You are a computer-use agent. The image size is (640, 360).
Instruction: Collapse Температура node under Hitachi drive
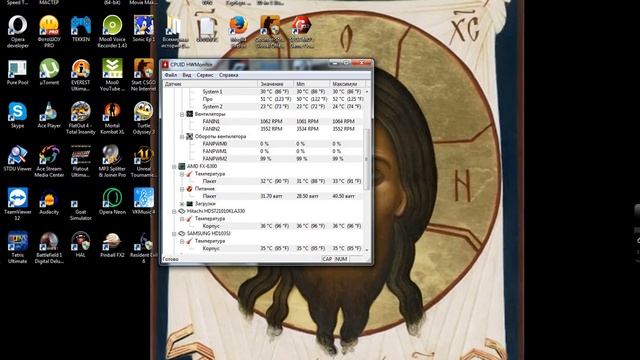tap(182, 219)
